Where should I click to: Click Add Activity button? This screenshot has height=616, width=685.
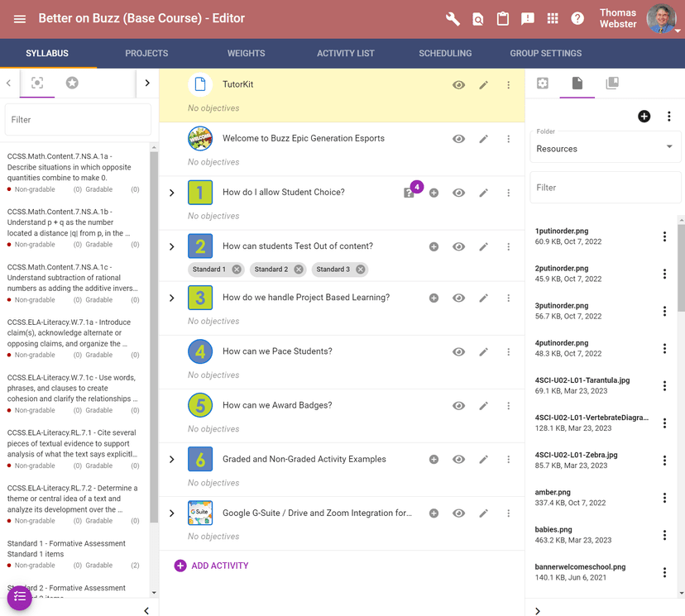(211, 566)
